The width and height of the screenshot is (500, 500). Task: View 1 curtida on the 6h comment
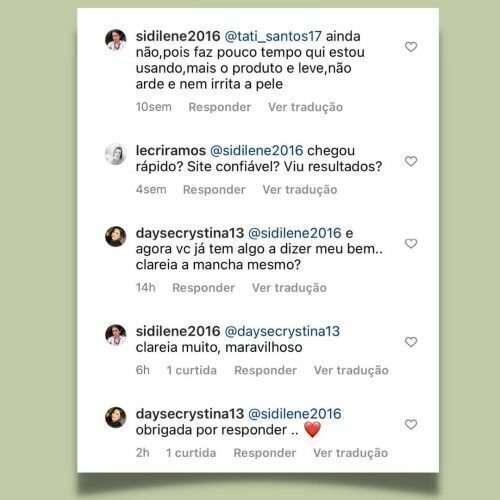coord(192,370)
